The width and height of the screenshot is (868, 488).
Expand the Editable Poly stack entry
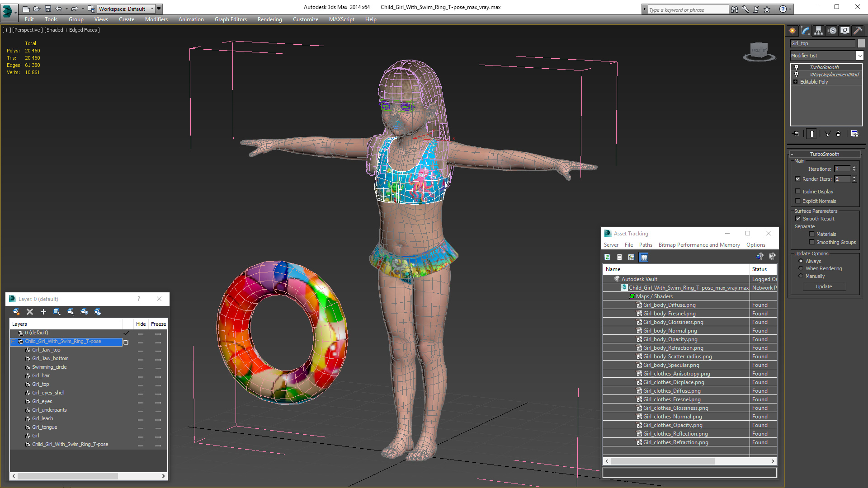pyautogui.click(x=795, y=82)
